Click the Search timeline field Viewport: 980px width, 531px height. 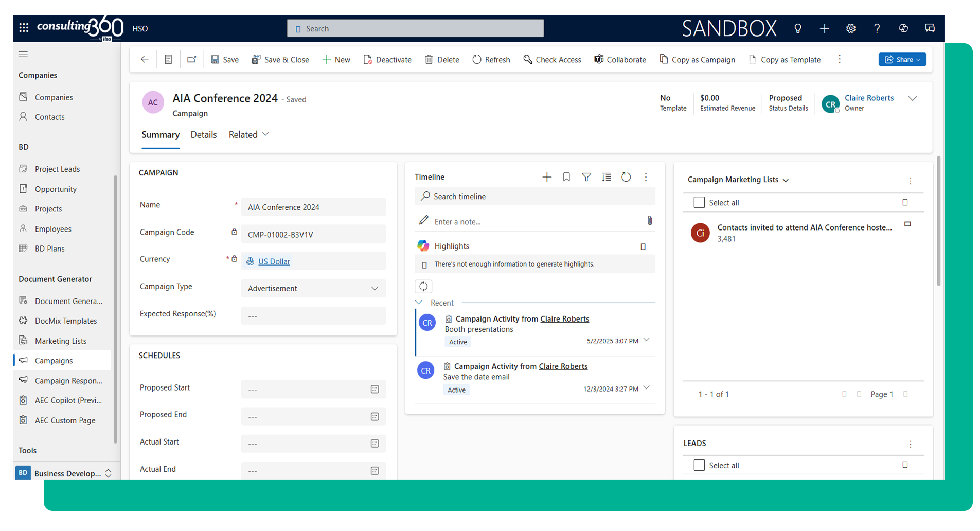point(535,197)
